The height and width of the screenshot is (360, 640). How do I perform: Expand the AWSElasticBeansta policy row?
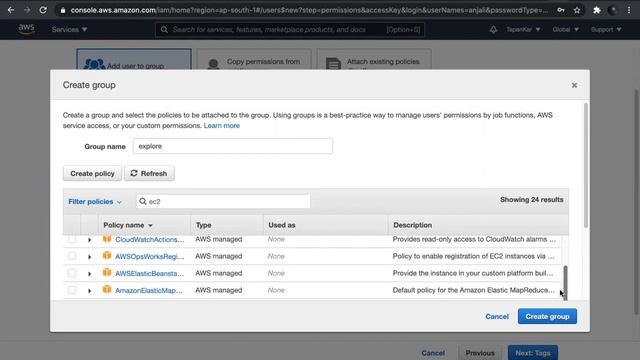point(89,274)
